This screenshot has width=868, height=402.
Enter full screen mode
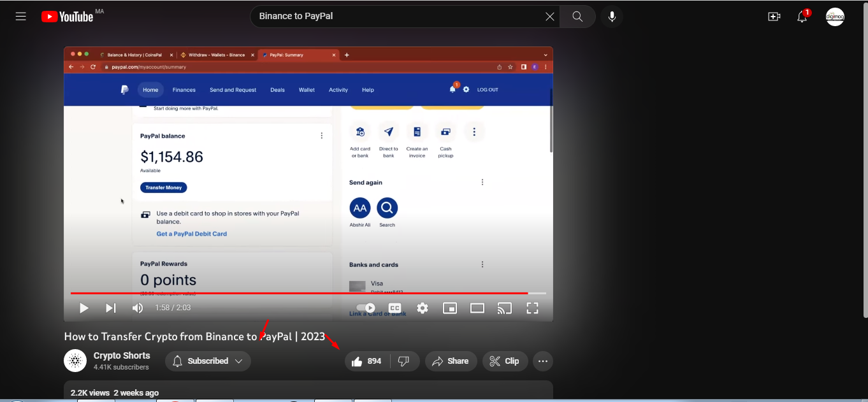tap(532, 308)
